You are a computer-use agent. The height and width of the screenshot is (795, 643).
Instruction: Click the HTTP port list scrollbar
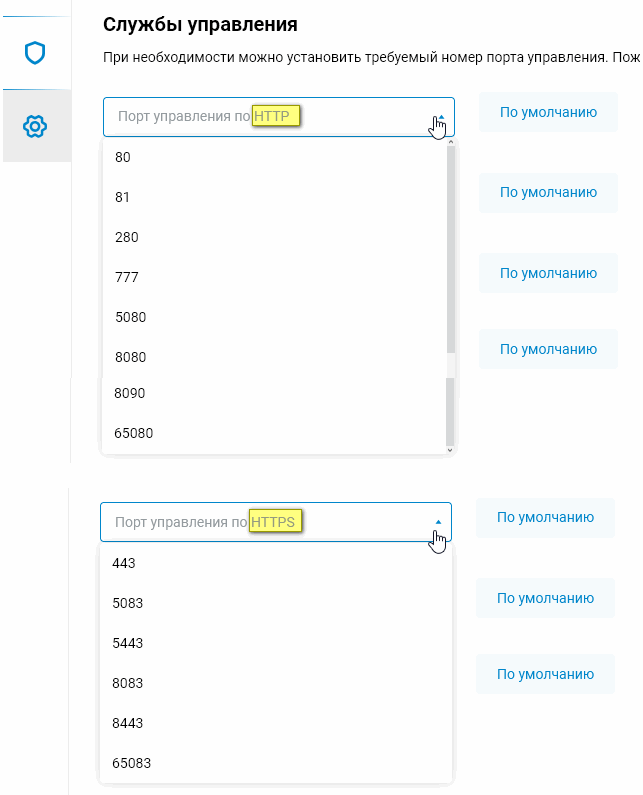click(450, 248)
